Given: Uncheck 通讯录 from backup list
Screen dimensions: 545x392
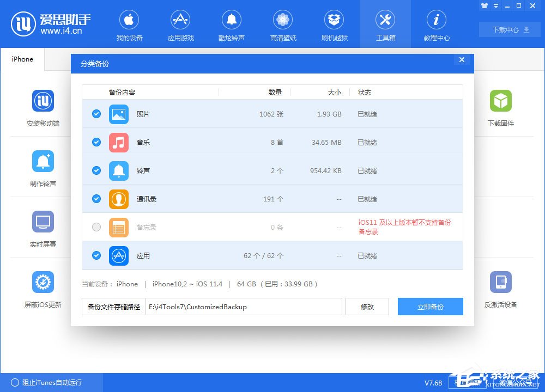Looking at the screenshot, I should click(96, 199).
